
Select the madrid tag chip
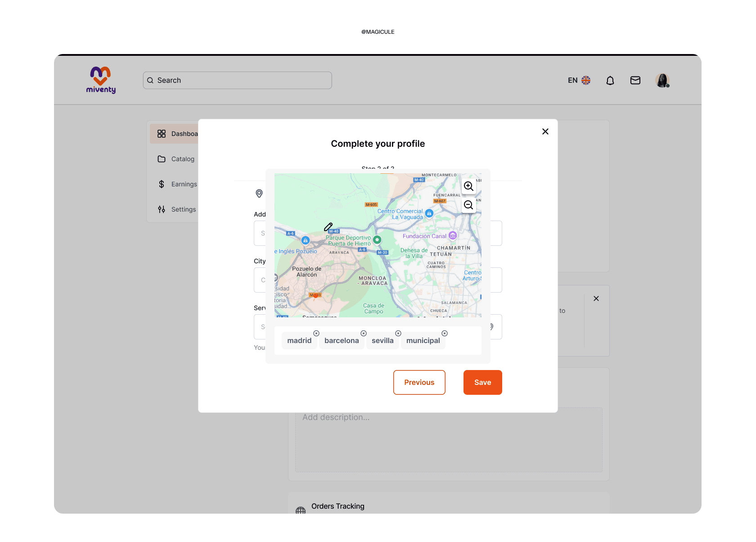[x=299, y=341]
